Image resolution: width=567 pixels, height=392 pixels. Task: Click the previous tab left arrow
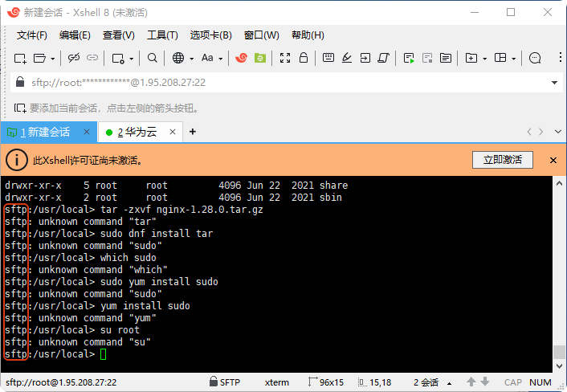pyautogui.click(x=529, y=132)
